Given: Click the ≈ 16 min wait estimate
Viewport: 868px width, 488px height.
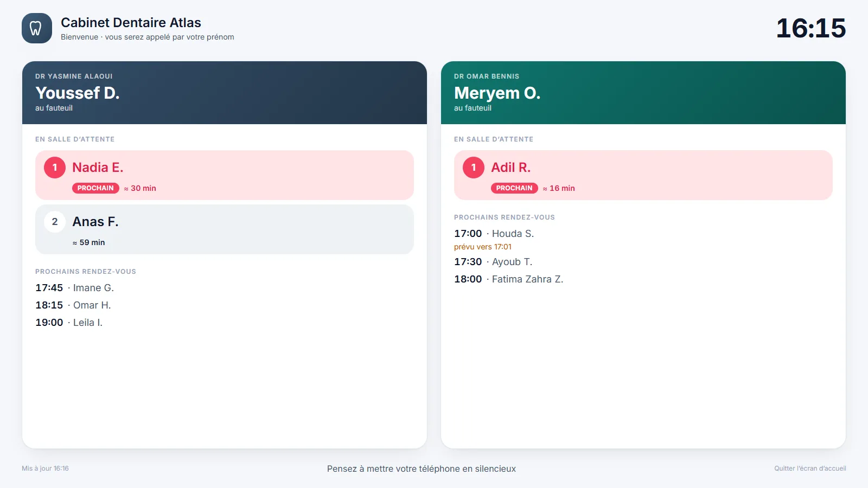Looking at the screenshot, I should click(559, 188).
